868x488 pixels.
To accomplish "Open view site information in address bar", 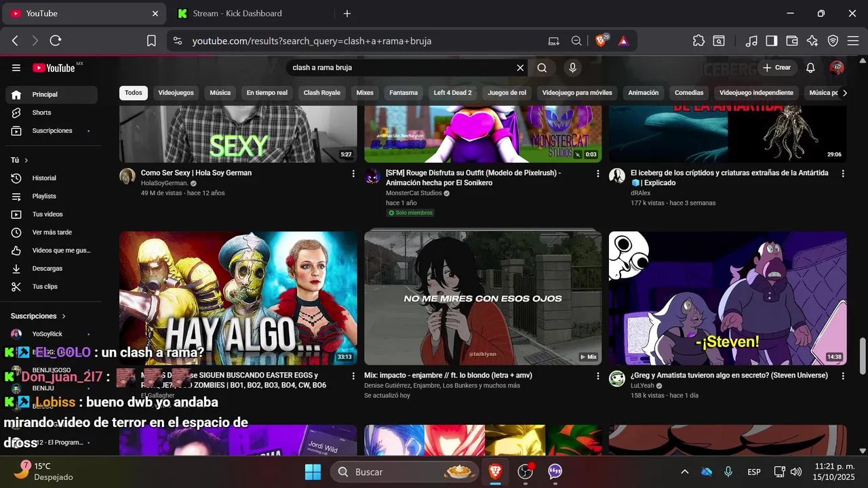I will coord(178,41).
